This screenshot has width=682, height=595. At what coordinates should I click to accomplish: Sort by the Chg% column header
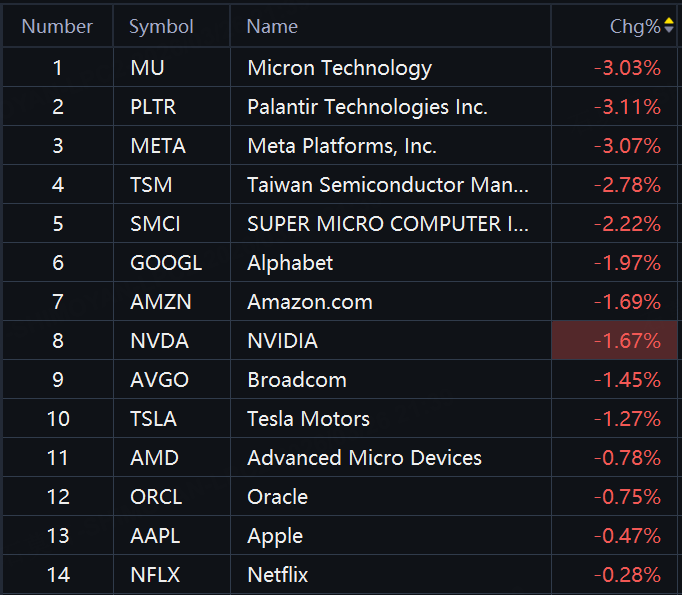635,27
